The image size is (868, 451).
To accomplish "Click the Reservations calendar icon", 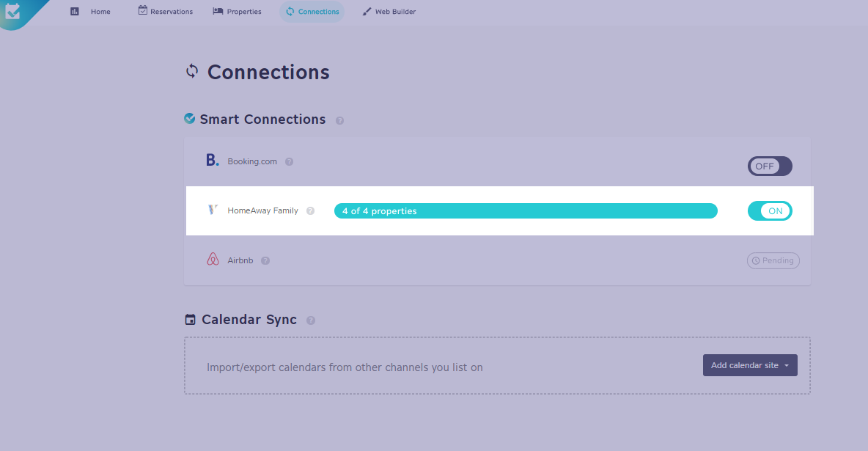I will tap(143, 10).
